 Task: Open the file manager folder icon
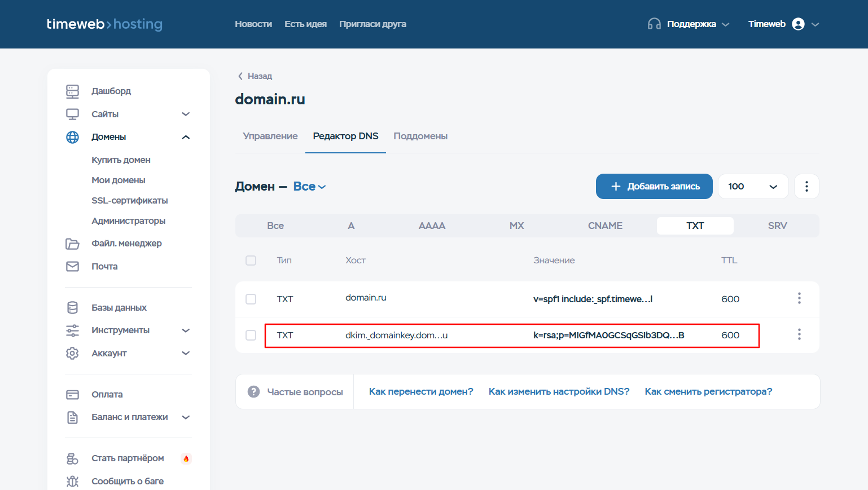pos(72,244)
